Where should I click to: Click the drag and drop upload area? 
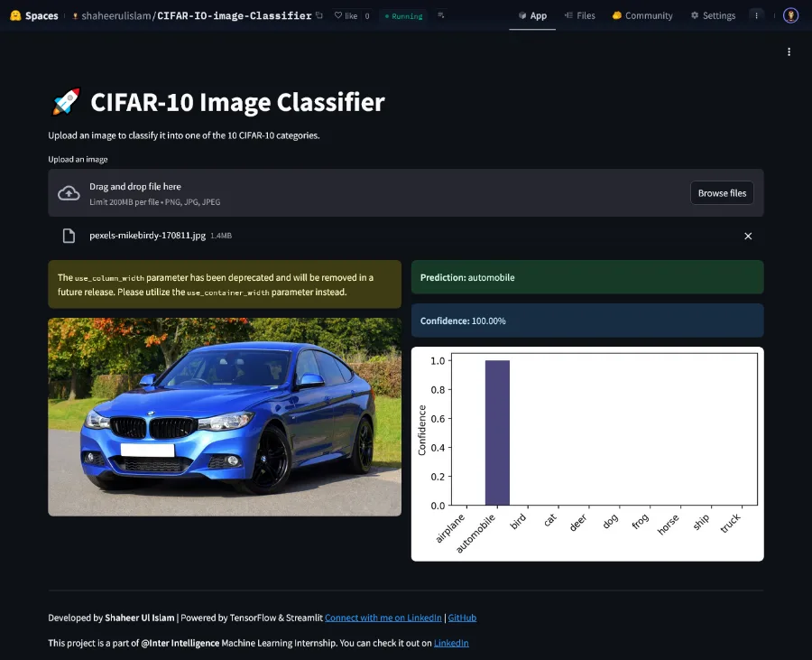click(405, 192)
